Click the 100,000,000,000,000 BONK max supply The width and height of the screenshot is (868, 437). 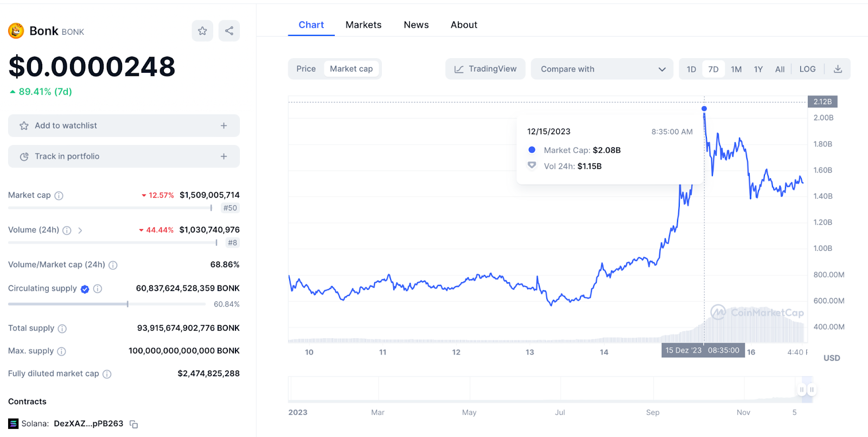pos(184,351)
